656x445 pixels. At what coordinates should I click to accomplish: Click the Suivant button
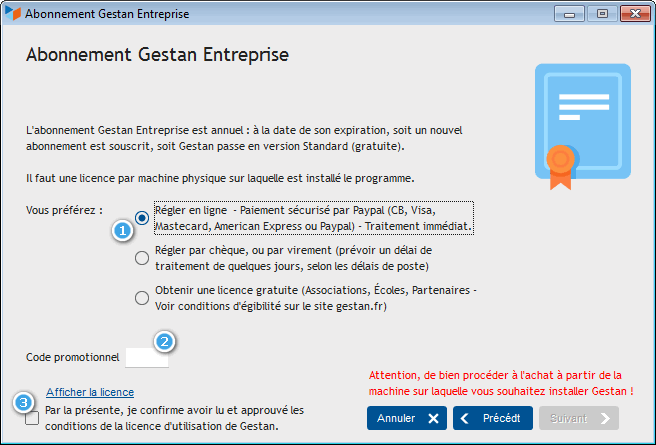tap(578, 418)
